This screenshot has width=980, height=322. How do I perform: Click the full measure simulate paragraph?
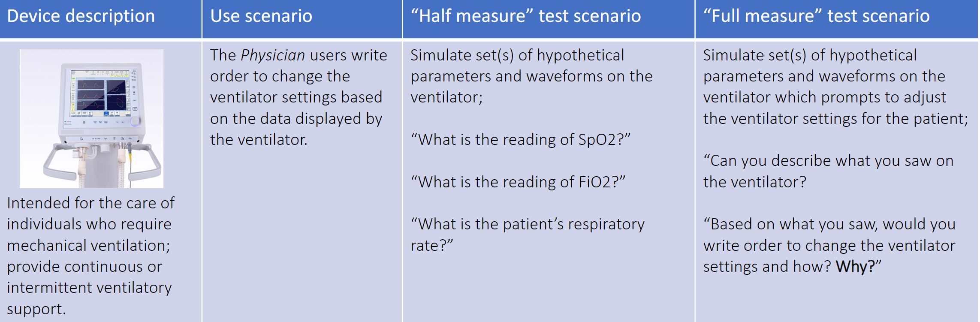(835, 87)
